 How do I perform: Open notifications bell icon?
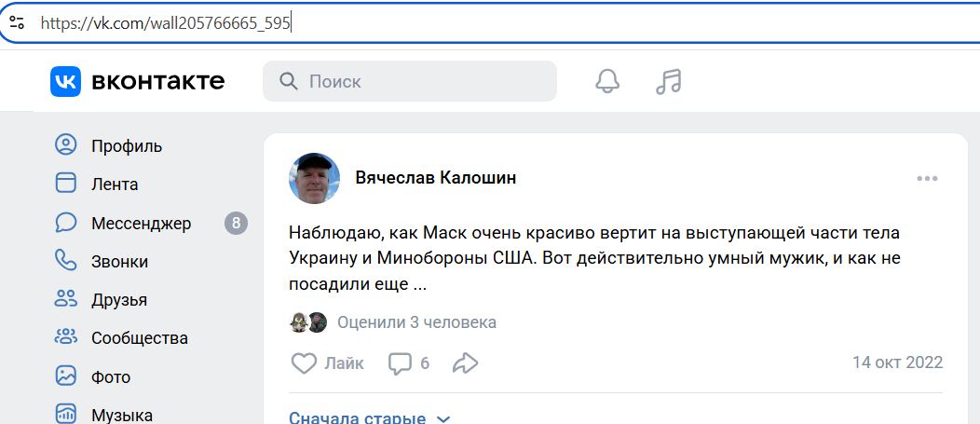[607, 81]
